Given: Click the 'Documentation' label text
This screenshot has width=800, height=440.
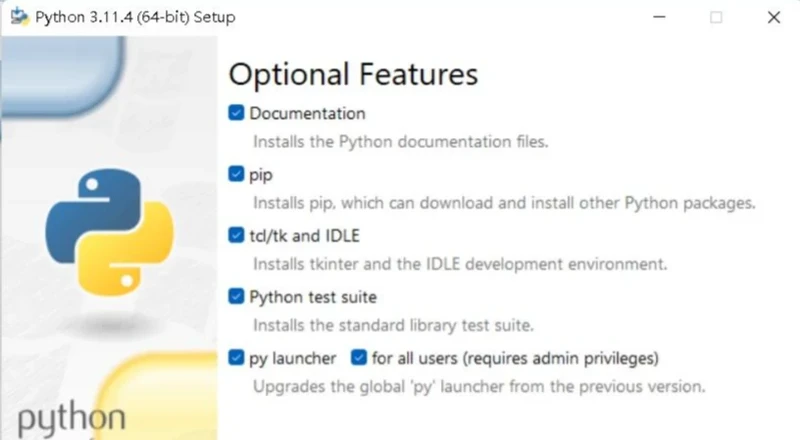Looking at the screenshot, I should (307, 113).
